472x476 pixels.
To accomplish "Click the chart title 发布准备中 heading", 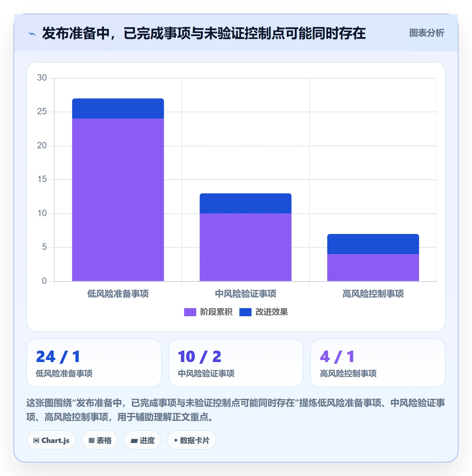I will [x=204, y=33].
